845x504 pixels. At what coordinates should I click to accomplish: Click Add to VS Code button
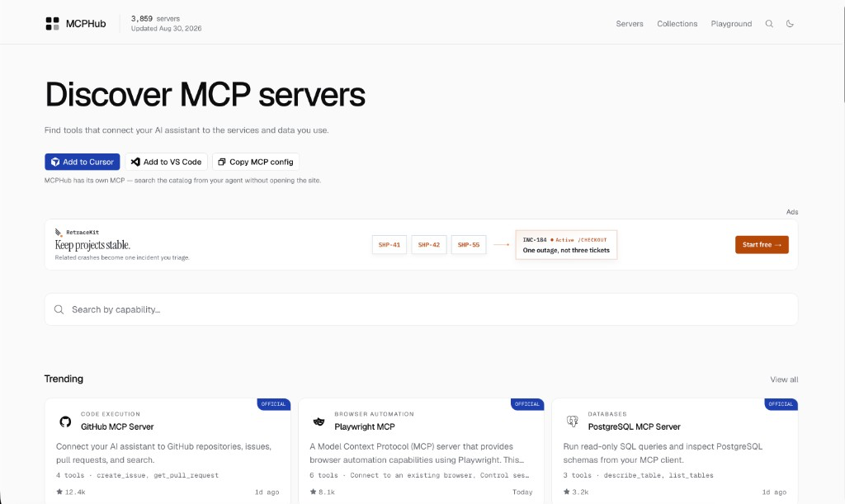(x=167, y=162)
